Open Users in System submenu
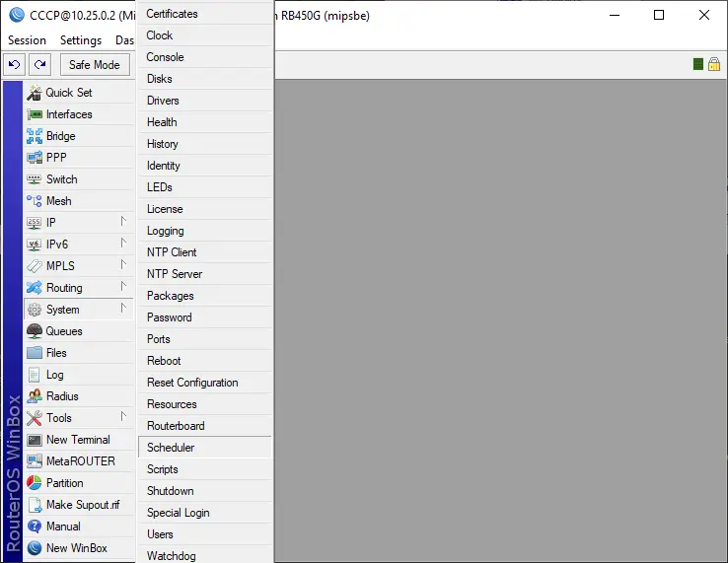Viewport: 728px width, 563px height. point(205,534)
